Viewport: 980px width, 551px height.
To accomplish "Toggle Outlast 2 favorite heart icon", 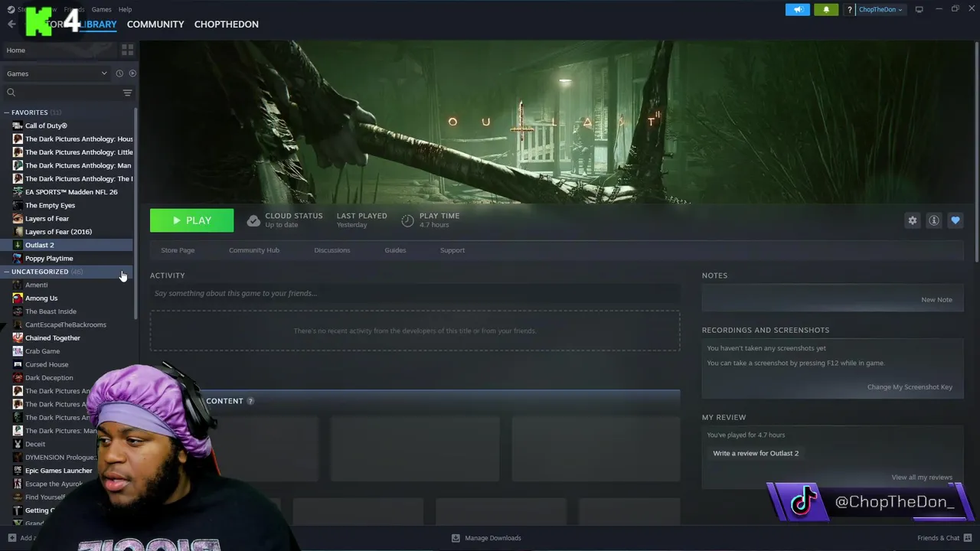I will tap(955, 220).
